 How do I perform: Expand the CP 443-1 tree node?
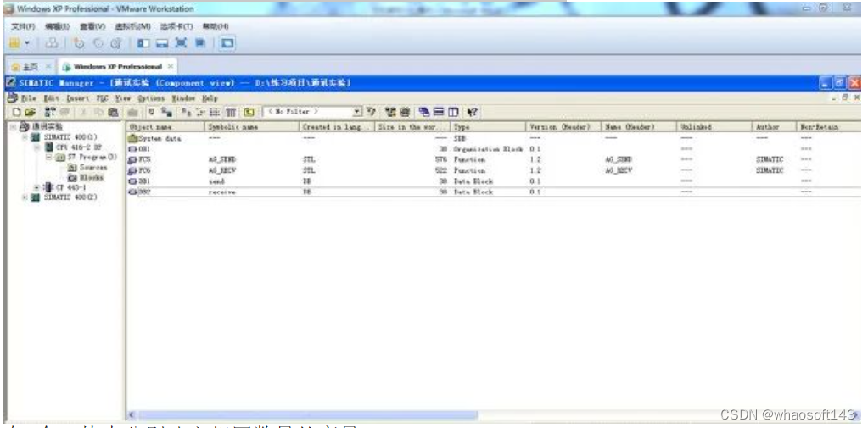36,187
